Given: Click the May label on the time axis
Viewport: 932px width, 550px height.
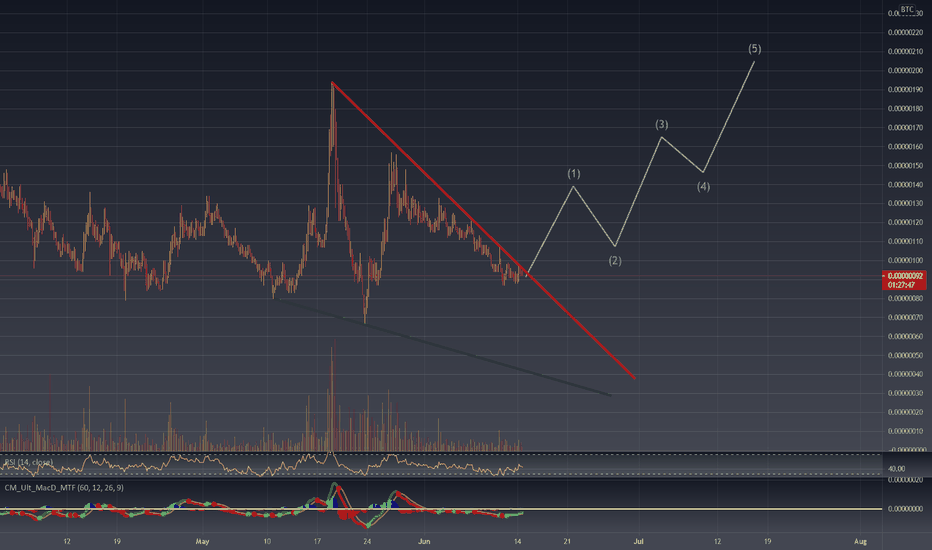Looking at the screenshot, I should pos(203,542).
